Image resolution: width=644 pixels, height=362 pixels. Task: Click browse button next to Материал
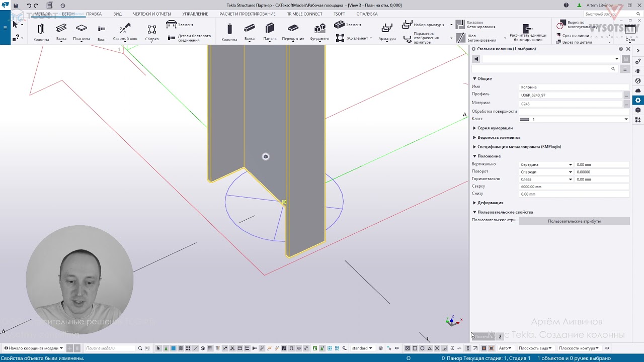pyautogui.click(x=626, y=104)
